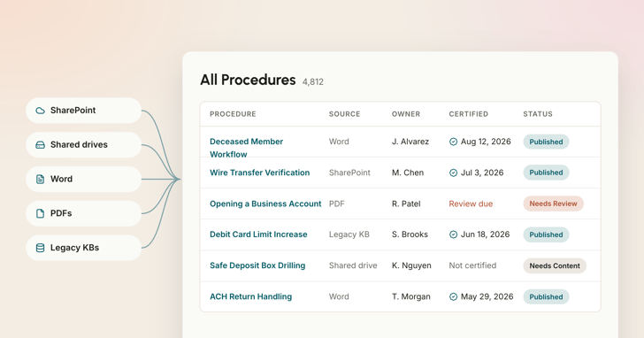Select the Legacy KBs source pill
Image resolution: width=644 pixels, height=338 pixels.
tap(84, 248)
